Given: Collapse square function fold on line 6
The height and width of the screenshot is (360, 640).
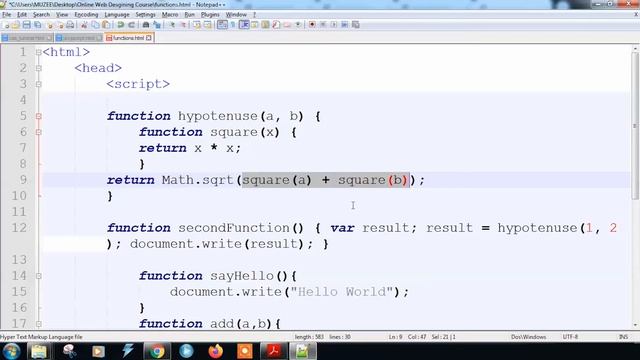Looking at the screenshot, I should 38,132.
